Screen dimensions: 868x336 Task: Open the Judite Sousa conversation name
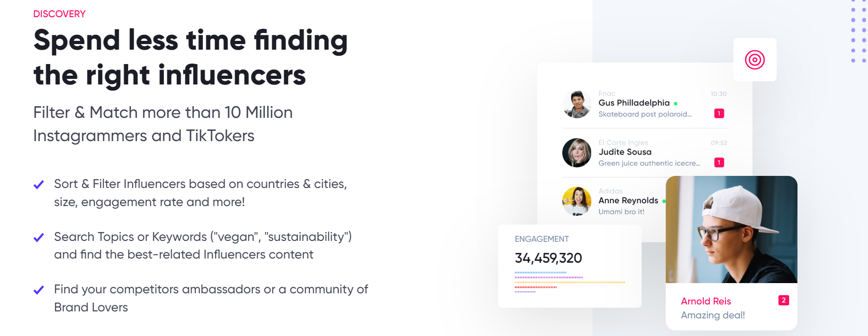[x=625, y=152]
